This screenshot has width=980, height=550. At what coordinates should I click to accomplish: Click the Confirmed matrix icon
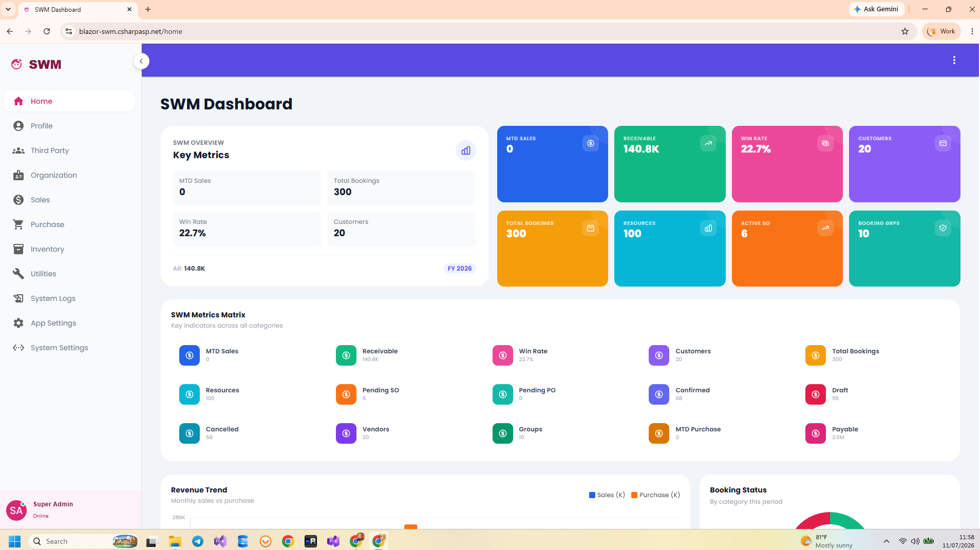(659, 394)
